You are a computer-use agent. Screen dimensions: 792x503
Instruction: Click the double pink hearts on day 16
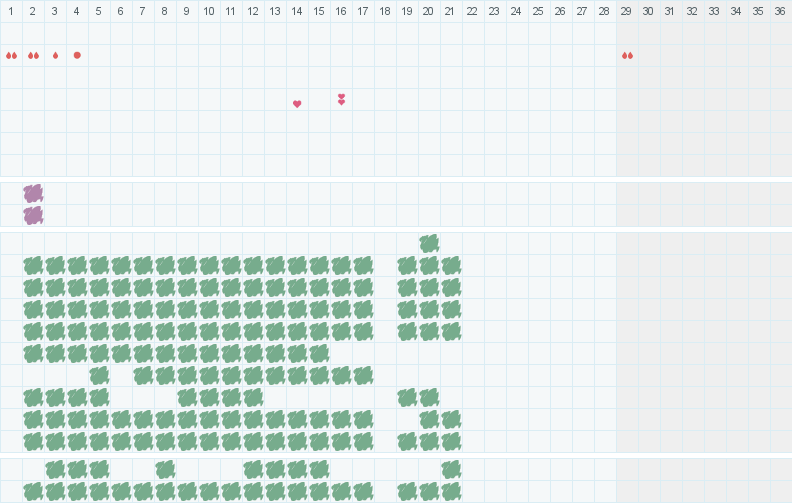pos(341,99)
